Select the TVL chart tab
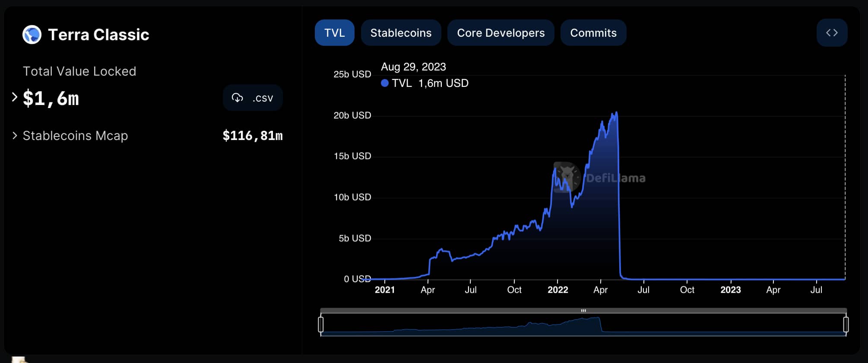Screen dimensions: 868x363 (x=335, y=33)
